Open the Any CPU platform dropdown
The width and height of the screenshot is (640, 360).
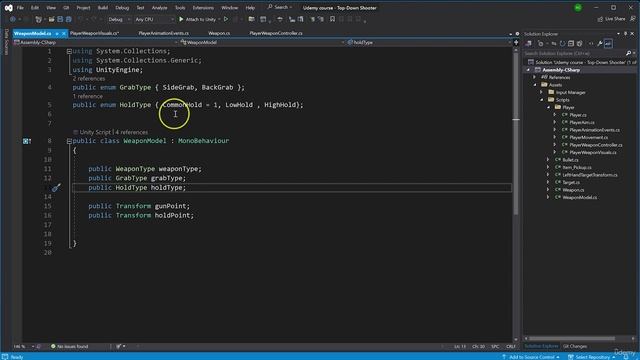coord(154,19)
